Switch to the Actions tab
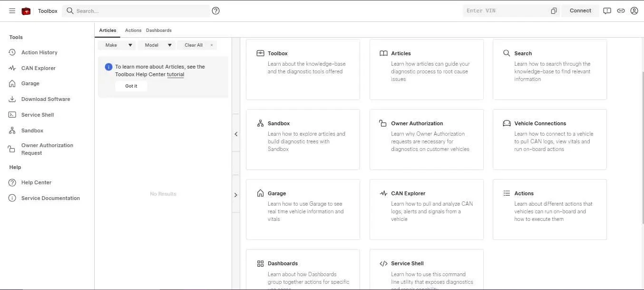 (133, 30)
